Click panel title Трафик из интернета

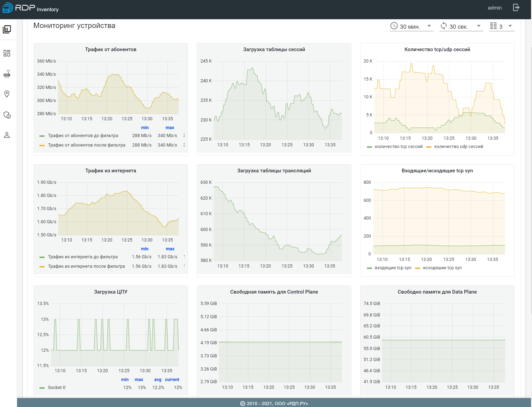pyautogui.click(x=111, y=171)
